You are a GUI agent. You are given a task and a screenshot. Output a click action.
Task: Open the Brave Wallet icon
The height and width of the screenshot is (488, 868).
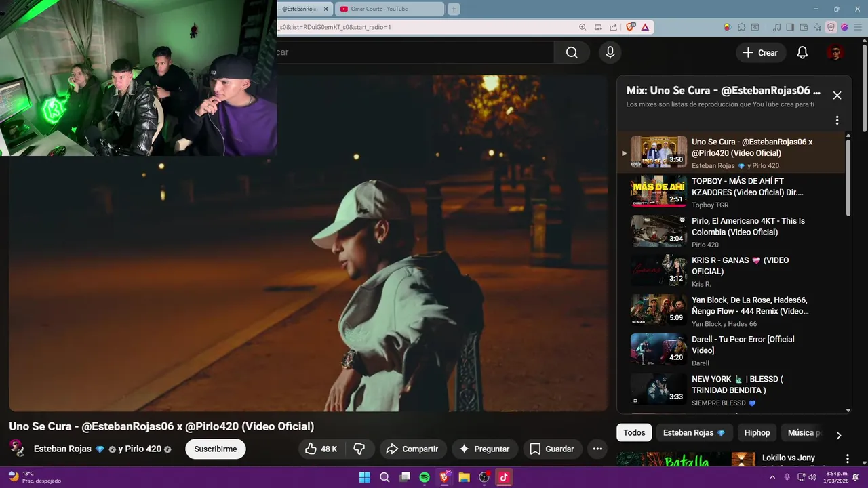pos(804,27)
